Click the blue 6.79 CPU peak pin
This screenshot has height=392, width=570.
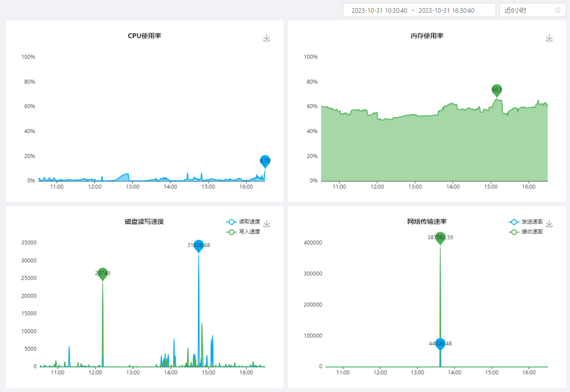pyautogui.click(x=265, y=160)
